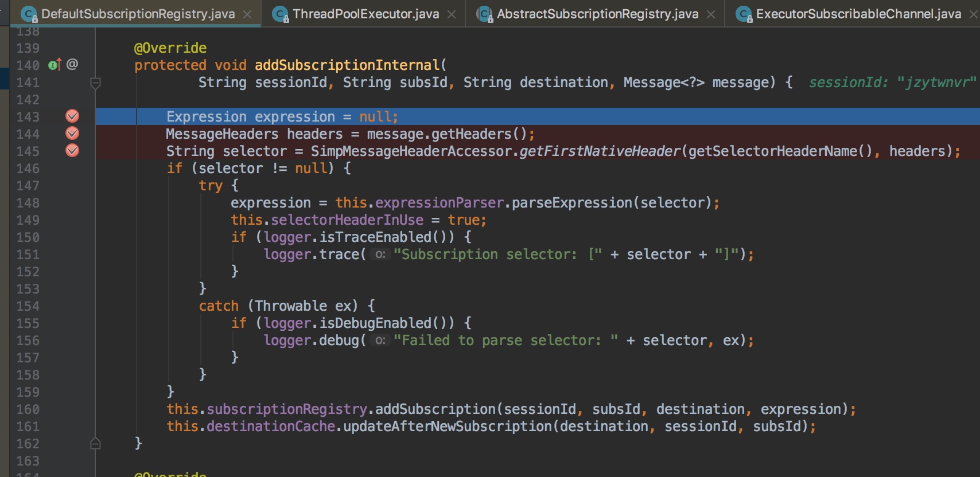Toggle breakpoint on line 143
Image resolution: width=980 pixels, height=477 pixels.
click(72, 116)
